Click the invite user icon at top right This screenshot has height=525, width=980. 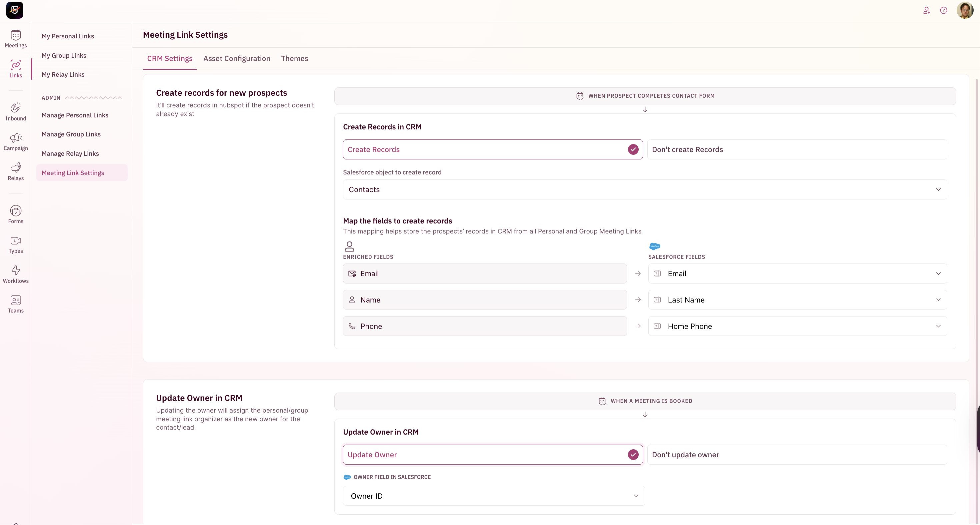(926, 10)
